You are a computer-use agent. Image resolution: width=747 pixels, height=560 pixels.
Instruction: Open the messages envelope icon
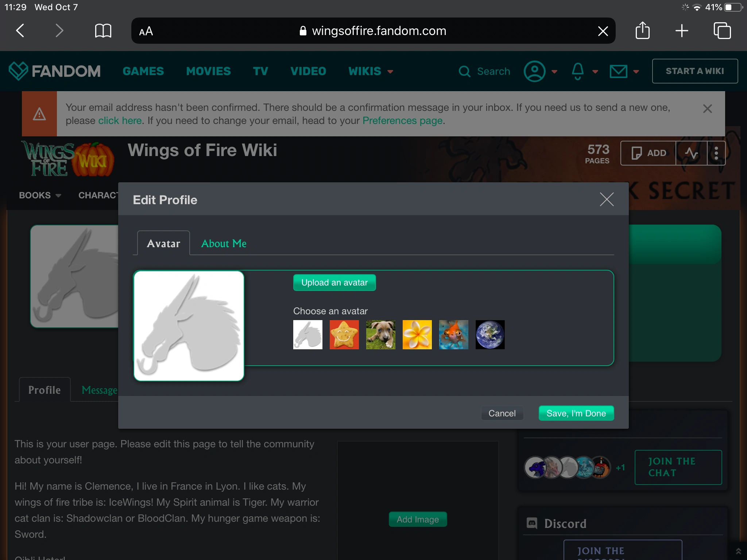tap(619, 71)
